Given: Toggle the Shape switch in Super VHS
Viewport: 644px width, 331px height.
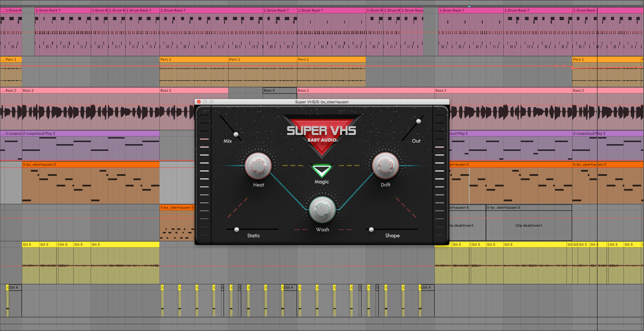Looking at the screenshot, I should pos(371,229).
